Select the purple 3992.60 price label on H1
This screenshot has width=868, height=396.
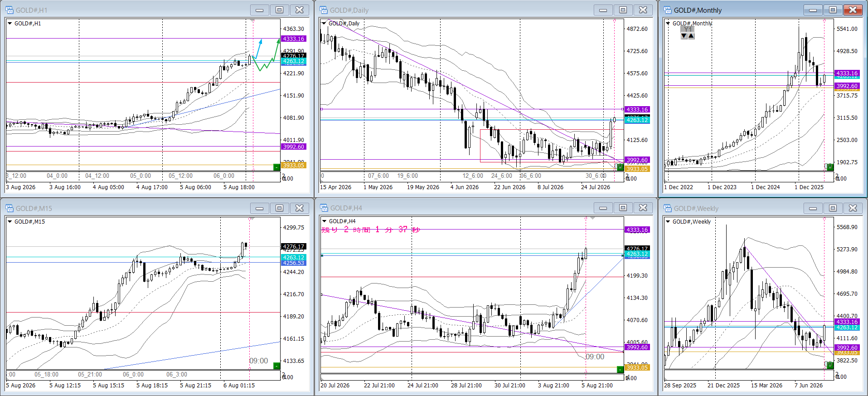[x=294, y=147]
